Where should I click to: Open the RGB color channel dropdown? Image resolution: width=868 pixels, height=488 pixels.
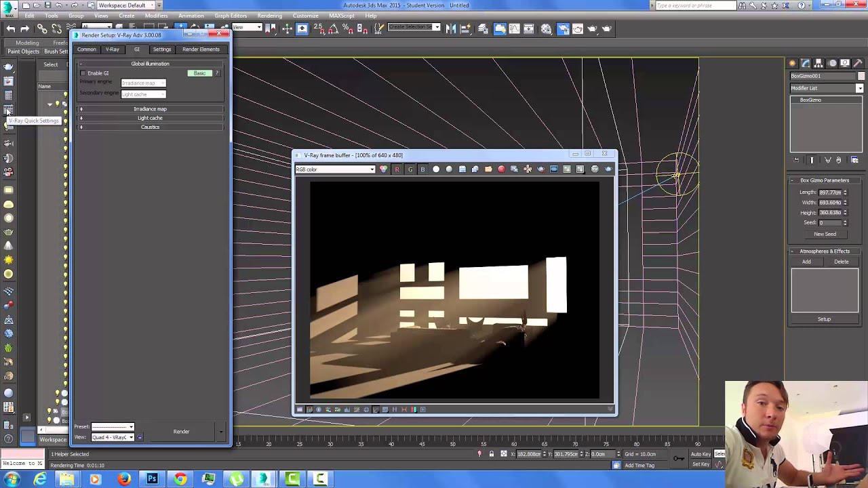tap(335, 169)
